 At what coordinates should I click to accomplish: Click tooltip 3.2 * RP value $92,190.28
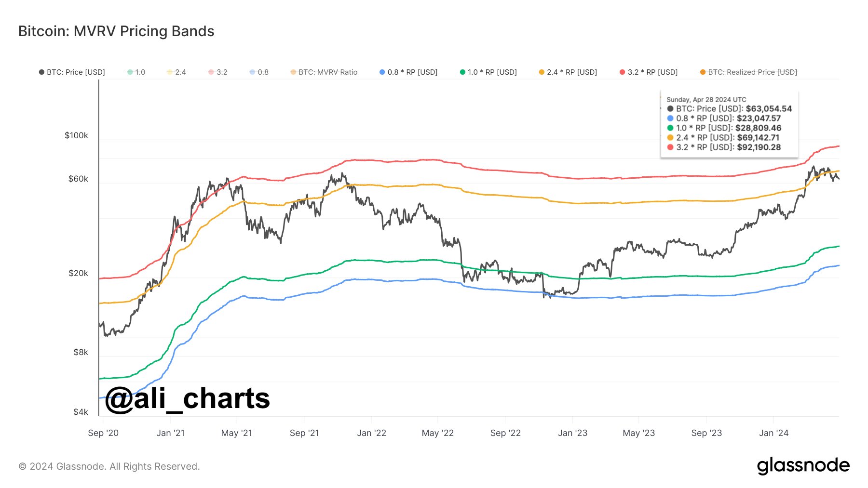(x=759, y=147)
